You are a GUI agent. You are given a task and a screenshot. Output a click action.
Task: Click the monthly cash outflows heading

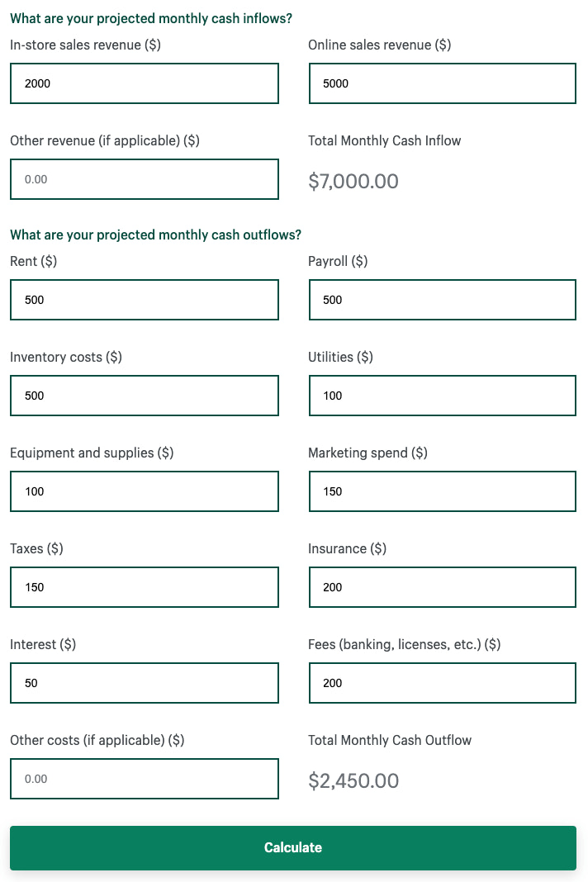(x=155, y=235)
